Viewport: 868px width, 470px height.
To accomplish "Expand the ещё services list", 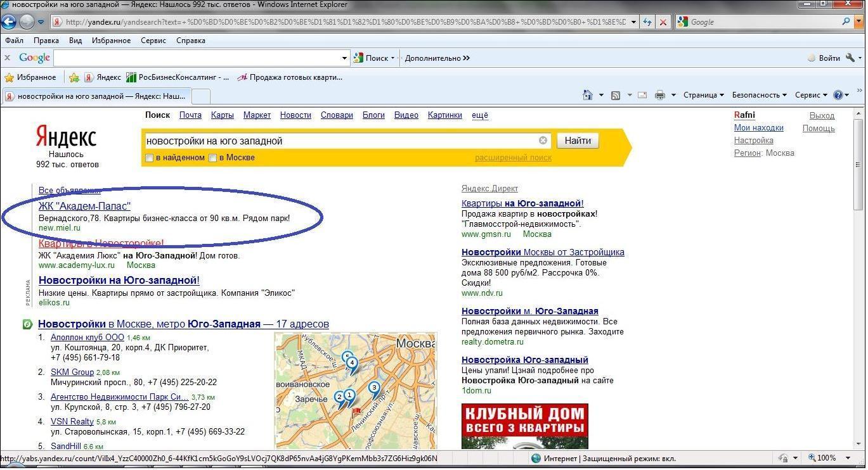I will coord(480,115).
